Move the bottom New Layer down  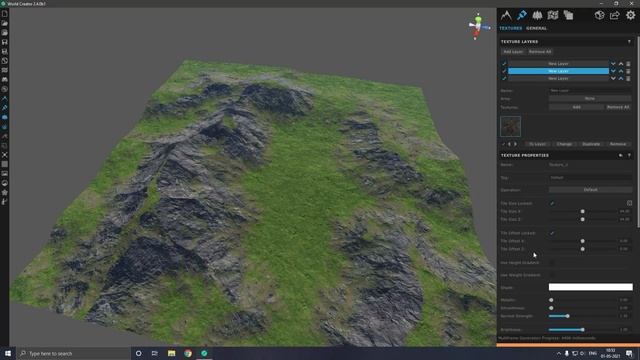point(613,78)
